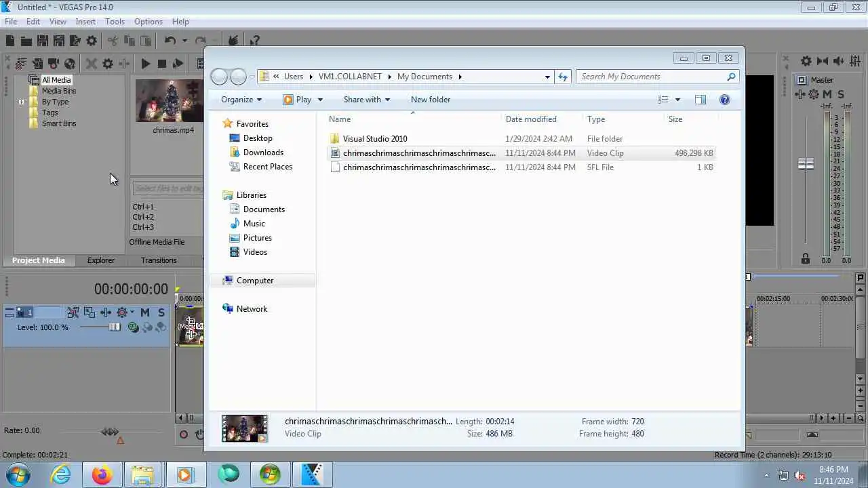Click the Downmix Output icon in Master bus

[x=823, y=62]
